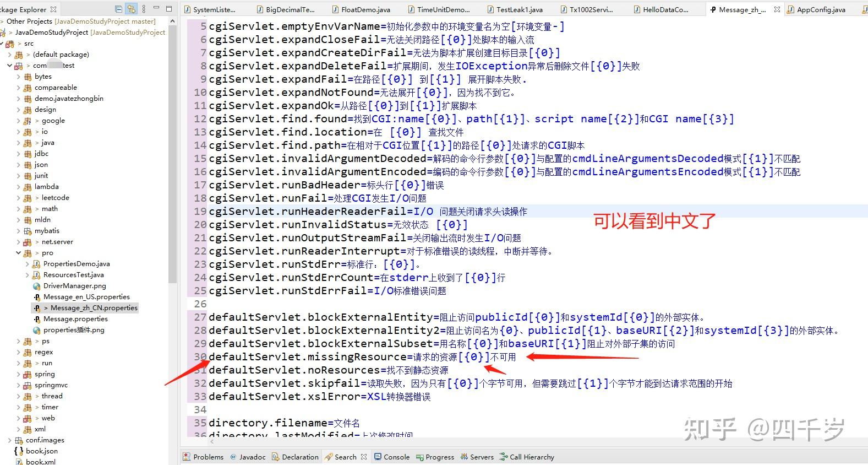Select the web package
The width and height of the screenshot is (868, 465).
(48, 418)
